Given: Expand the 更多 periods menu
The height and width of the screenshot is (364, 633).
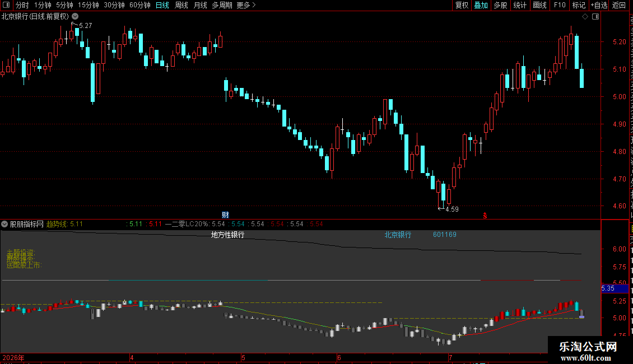Looking at the screenshot, I should (x=246, y=5).
